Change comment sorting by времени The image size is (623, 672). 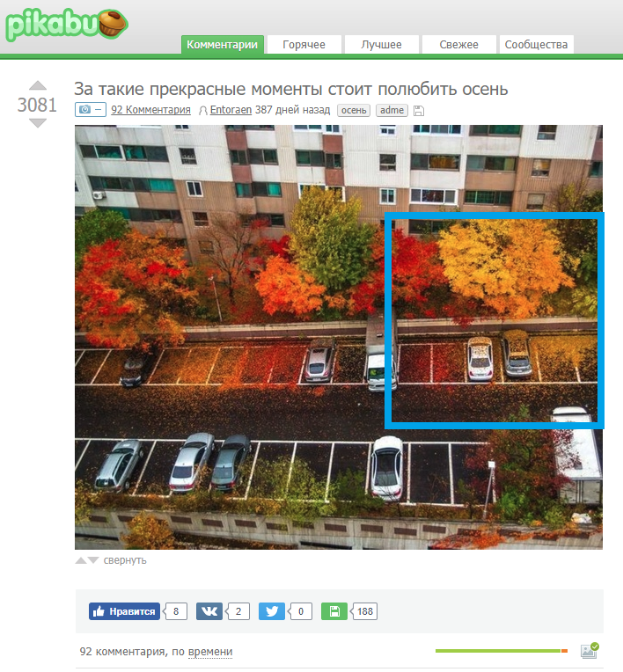[x=210, y=652]
